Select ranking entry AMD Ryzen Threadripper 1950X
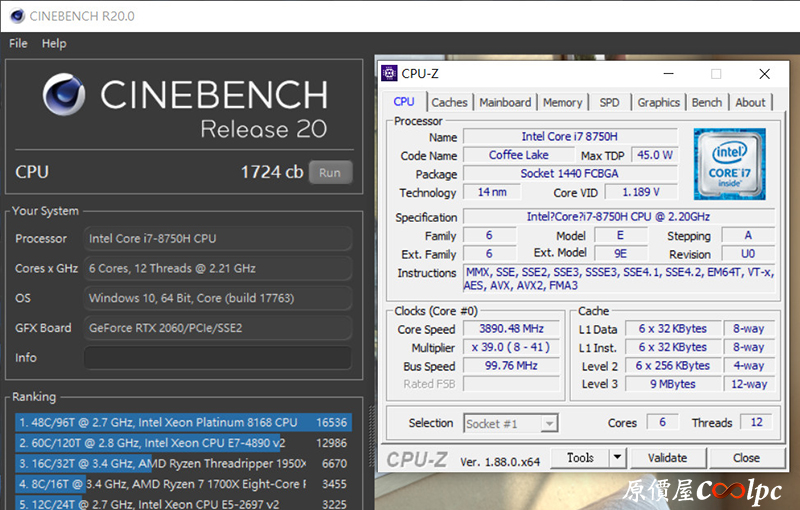The height and width of the screenshot is (510, 800). coord(183,464)
